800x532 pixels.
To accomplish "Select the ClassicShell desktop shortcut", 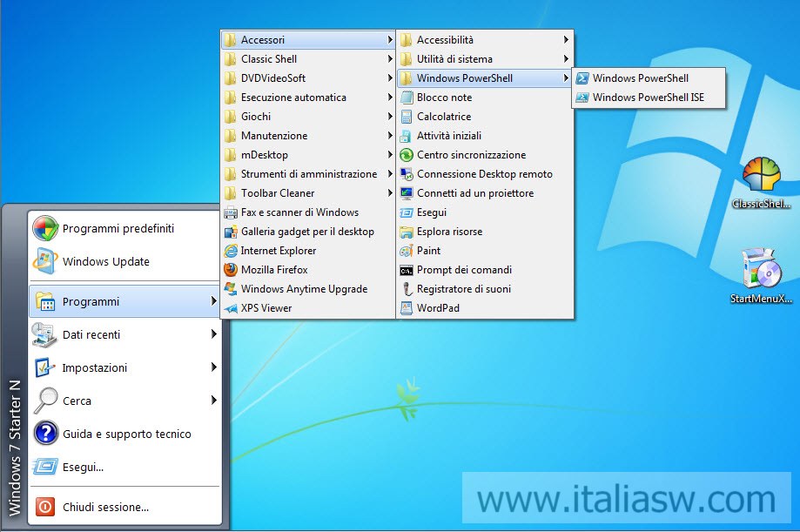I will (x=761, y=184).
